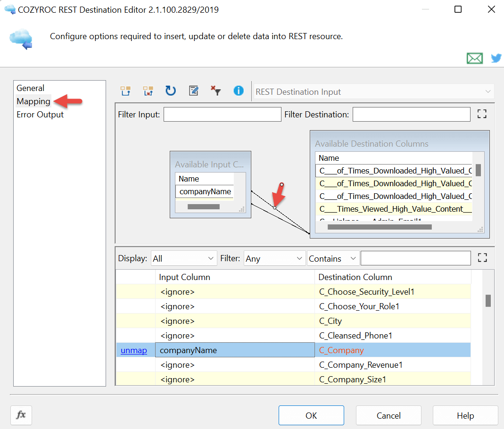Click the destination columns horizontal scrollbar
Image resolution: width=504 pixels, height=429 pixels.
379,227
